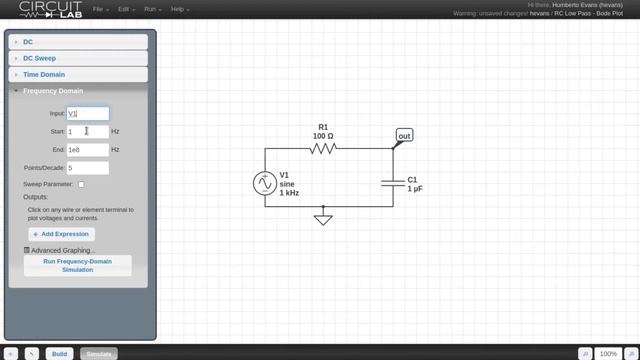The width and height of the screenshot is (640, 360).
Task: Switch to the Build tab
Action: (59, 354)
